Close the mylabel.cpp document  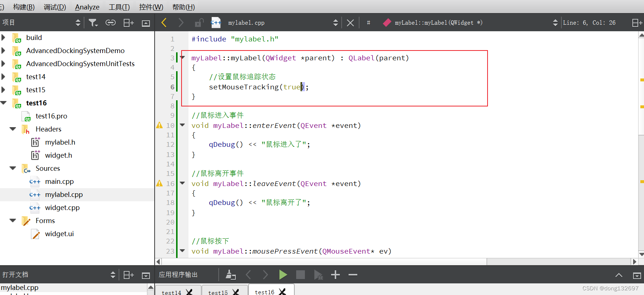pyautogui.click(x=350, y=23)
